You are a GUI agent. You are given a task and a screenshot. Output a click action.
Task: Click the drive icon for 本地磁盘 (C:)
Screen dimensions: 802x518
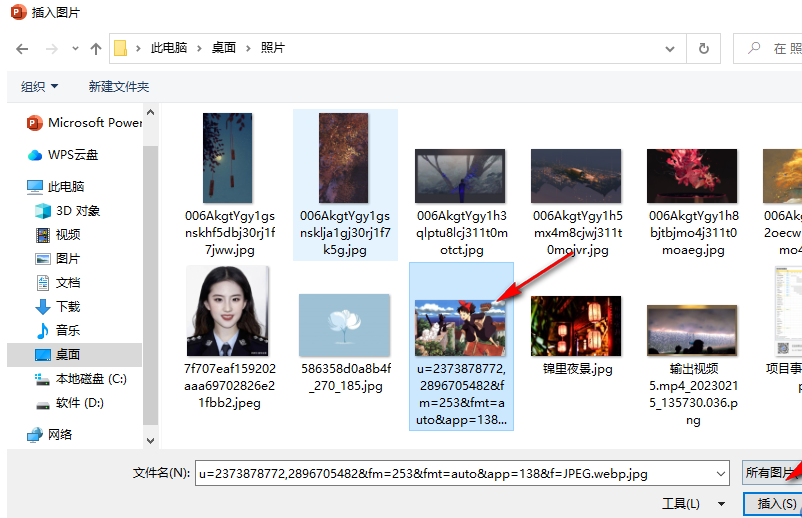[42, 379]
